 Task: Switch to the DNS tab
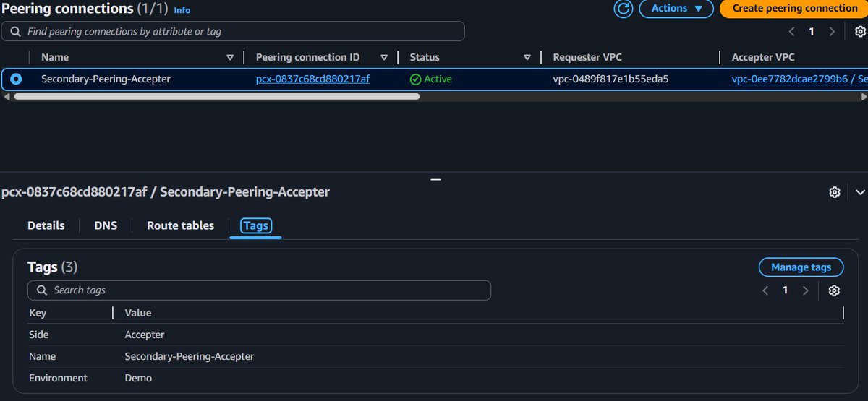[x=106, y=225]
